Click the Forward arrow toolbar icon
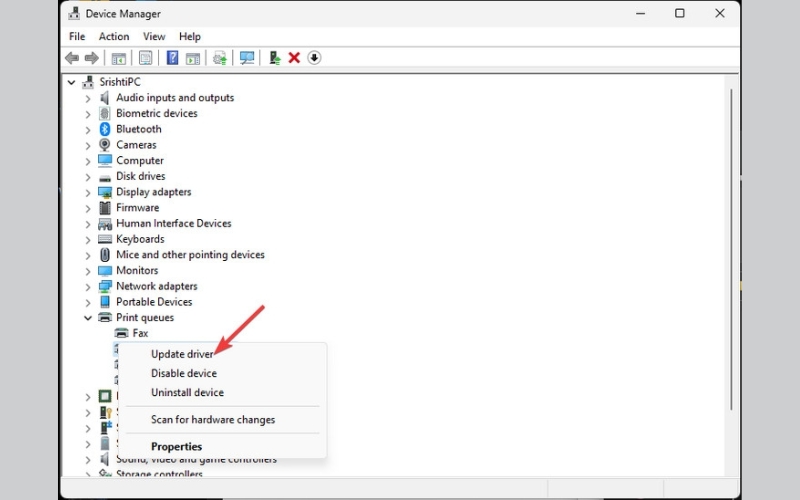 click(91, 58)
